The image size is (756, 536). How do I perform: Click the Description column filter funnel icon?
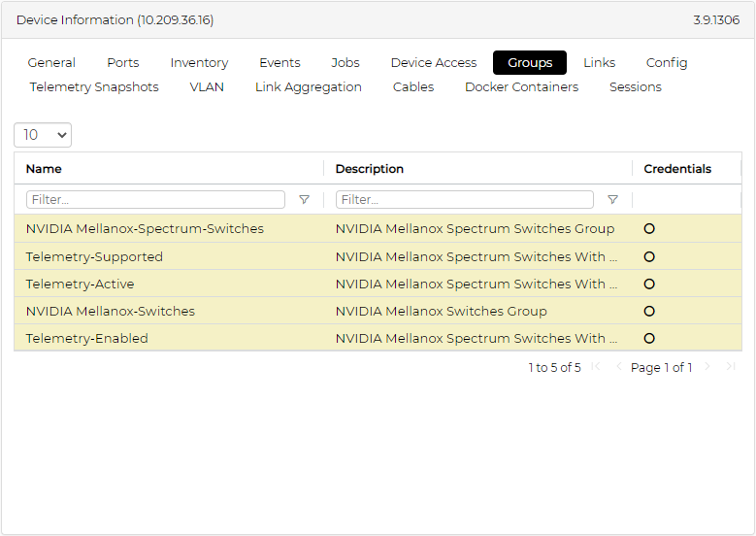tap(612, 200)
